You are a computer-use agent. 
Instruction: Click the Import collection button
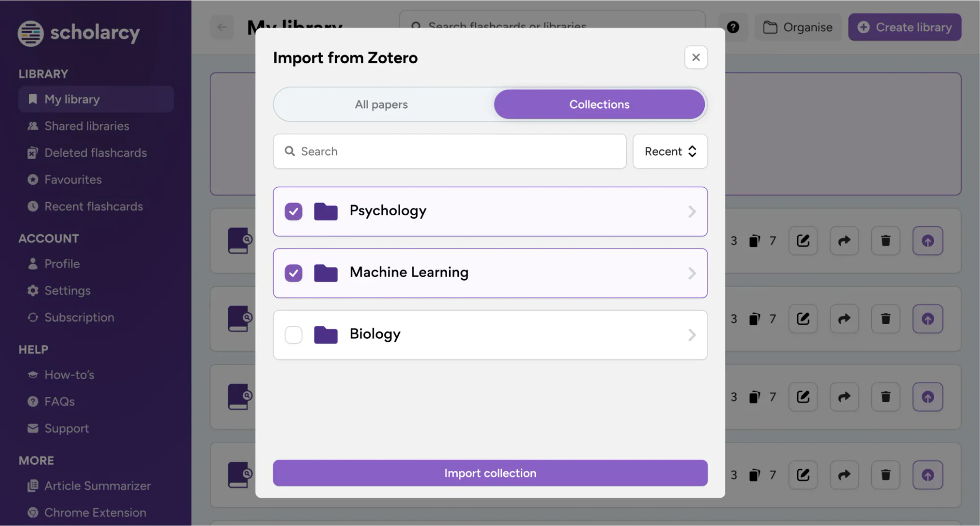(489, 473)
